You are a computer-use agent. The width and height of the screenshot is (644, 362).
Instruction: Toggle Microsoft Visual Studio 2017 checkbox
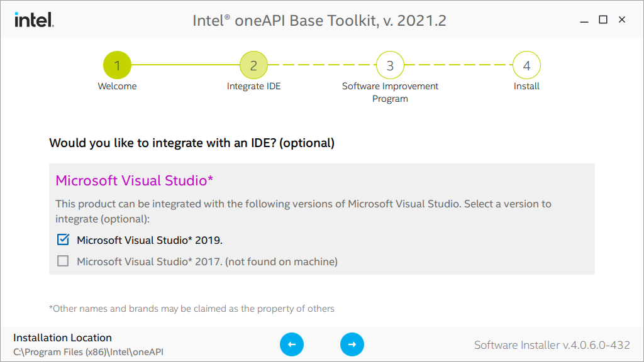[x=63, y=261]
